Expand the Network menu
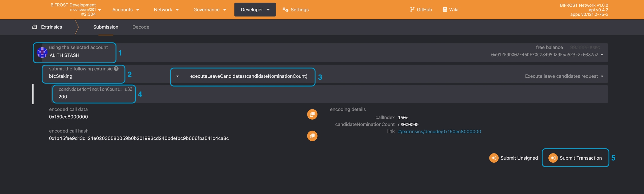Image resolution: width=644 pixels, height=194 pixels. click(x=166, y=10)
